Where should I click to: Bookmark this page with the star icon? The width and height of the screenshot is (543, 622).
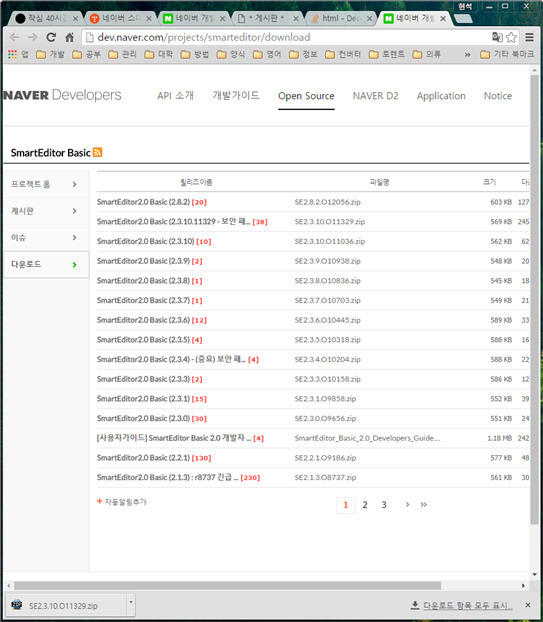(x=511, y=37)
